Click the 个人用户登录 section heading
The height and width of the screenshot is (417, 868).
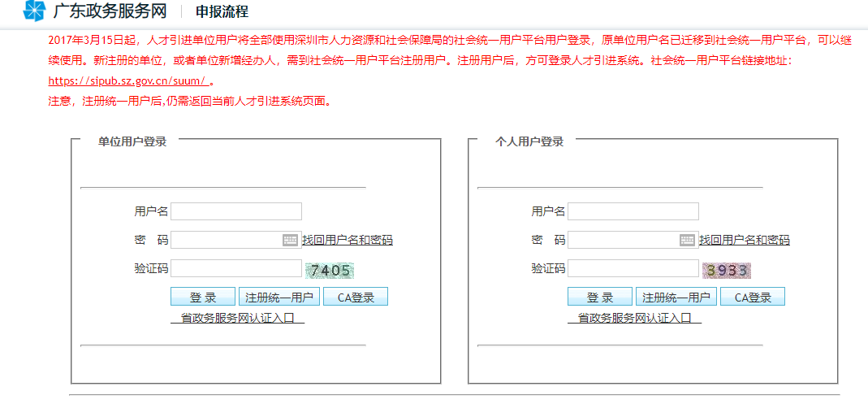pos(529,141)
